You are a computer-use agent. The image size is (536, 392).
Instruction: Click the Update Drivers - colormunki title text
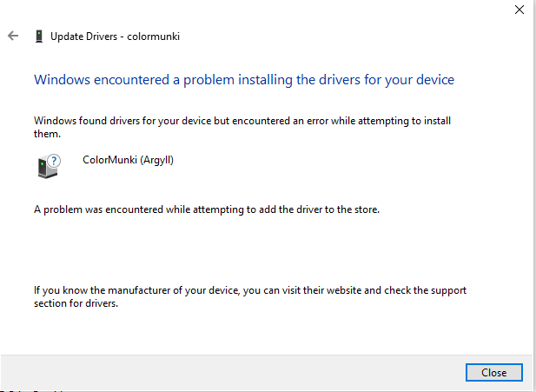pyautogui.click(x=115, y=37)
